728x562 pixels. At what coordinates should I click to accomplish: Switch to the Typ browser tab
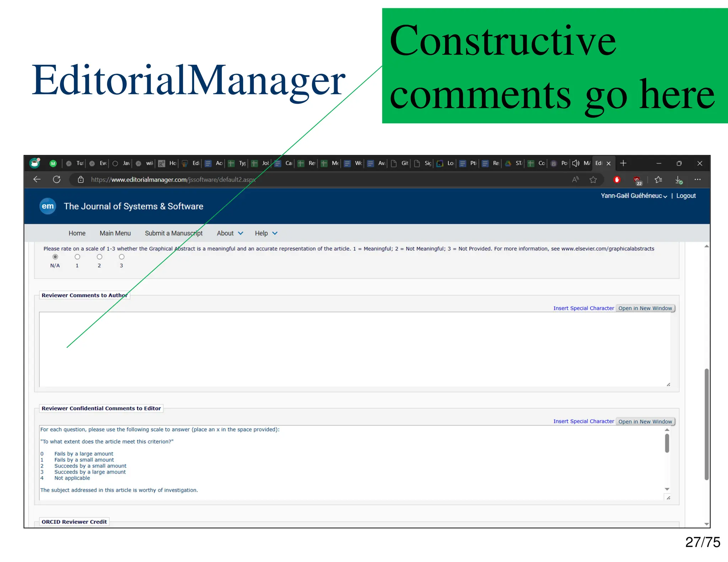[x=237, y=163]
